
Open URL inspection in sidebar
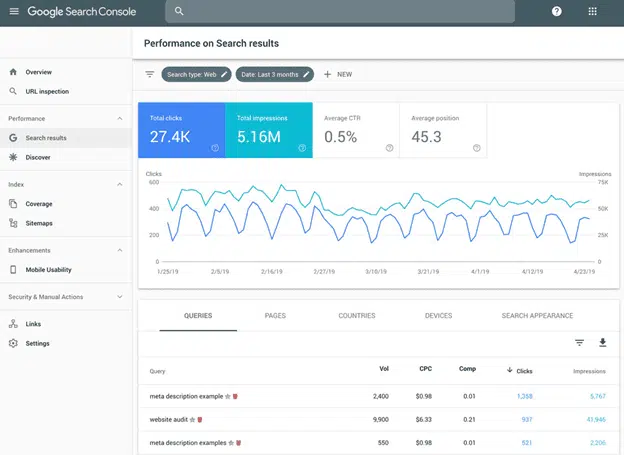point(47,92)
